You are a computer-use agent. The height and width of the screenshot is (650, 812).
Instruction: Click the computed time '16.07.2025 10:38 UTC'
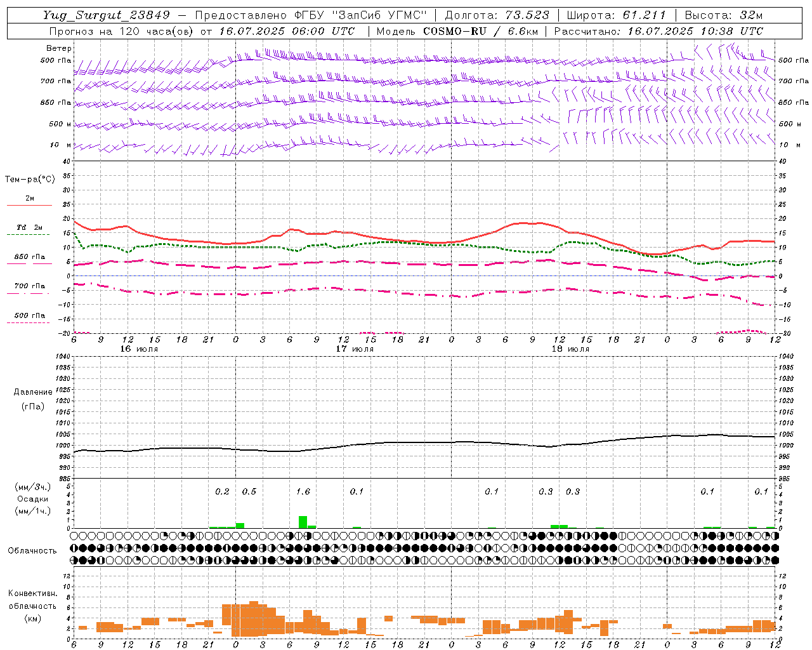click(695, 31)
